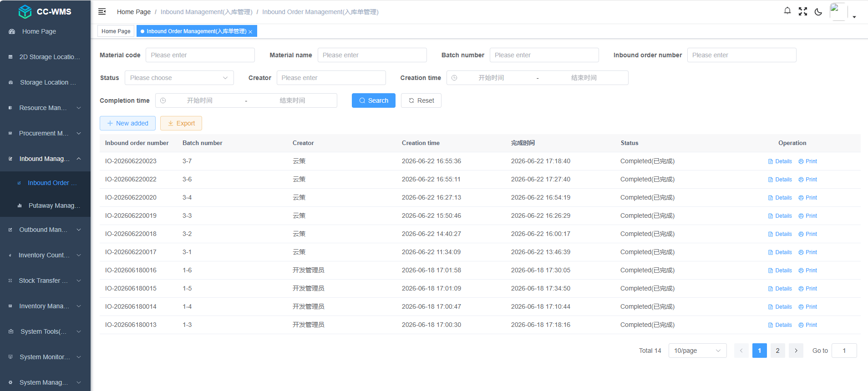Print order IO-202606220019
The width and height of the screenshot is (868, 391).
point(808,216)
